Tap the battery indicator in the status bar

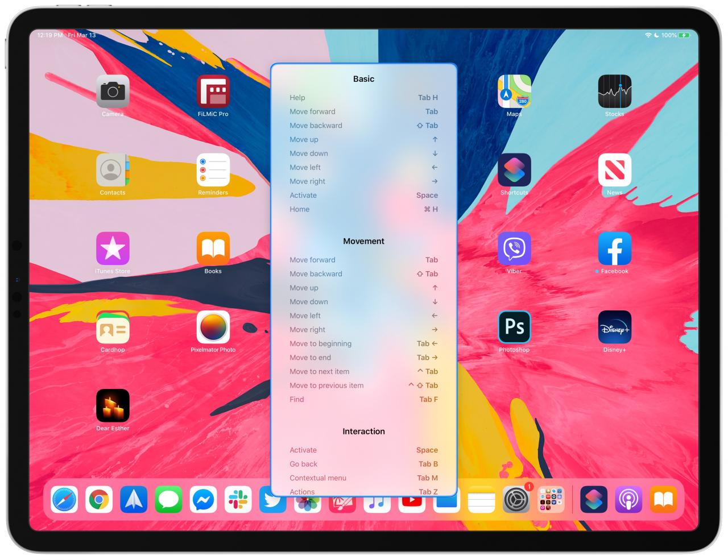(x=684, y=35)
